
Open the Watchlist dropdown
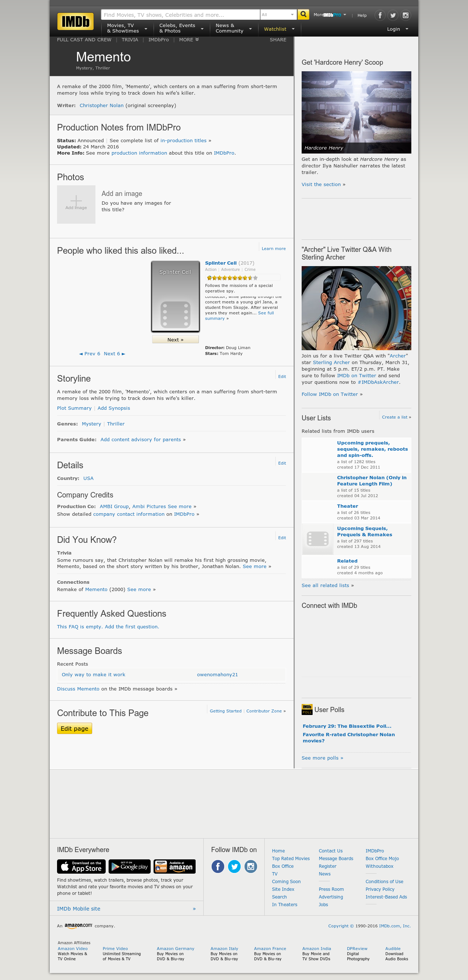tap(279, 29)
